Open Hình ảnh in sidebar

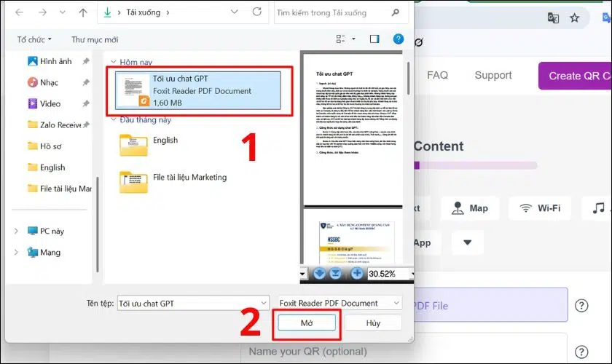click(50, 61)
